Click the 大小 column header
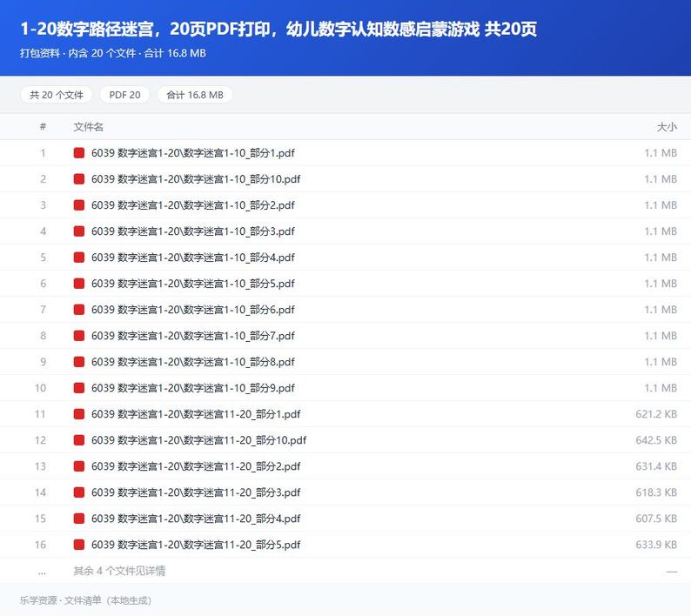 [x=667, y=127]
